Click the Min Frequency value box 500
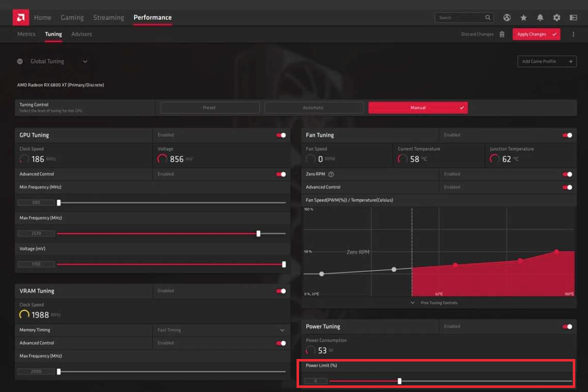 point(36,203)
